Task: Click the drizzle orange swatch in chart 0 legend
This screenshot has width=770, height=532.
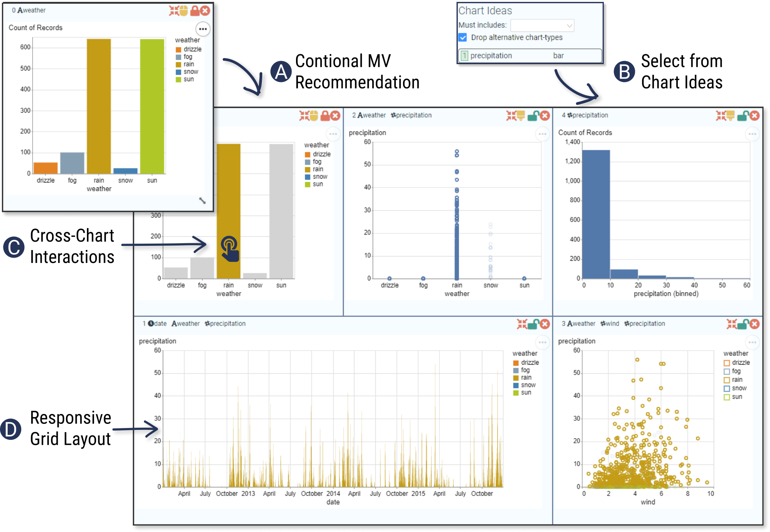Action: [178, 50]
